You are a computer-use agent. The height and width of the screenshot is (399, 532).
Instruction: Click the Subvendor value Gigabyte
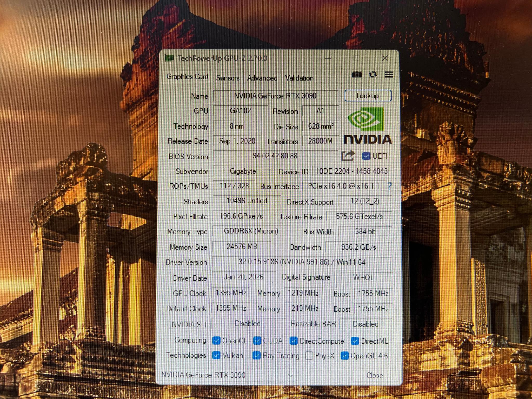click(243, 171)
